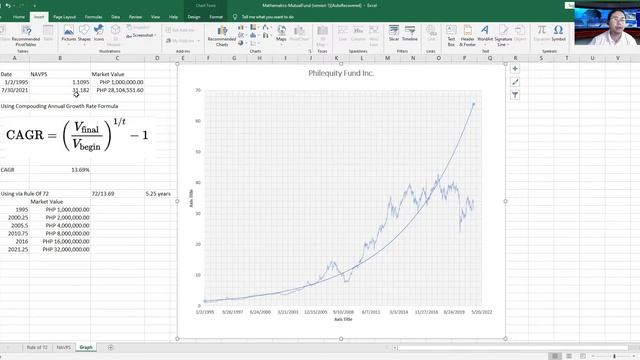Viewport: 640px width, 360px height.
Task: Click the CAGR formula image
Action: 78,135
